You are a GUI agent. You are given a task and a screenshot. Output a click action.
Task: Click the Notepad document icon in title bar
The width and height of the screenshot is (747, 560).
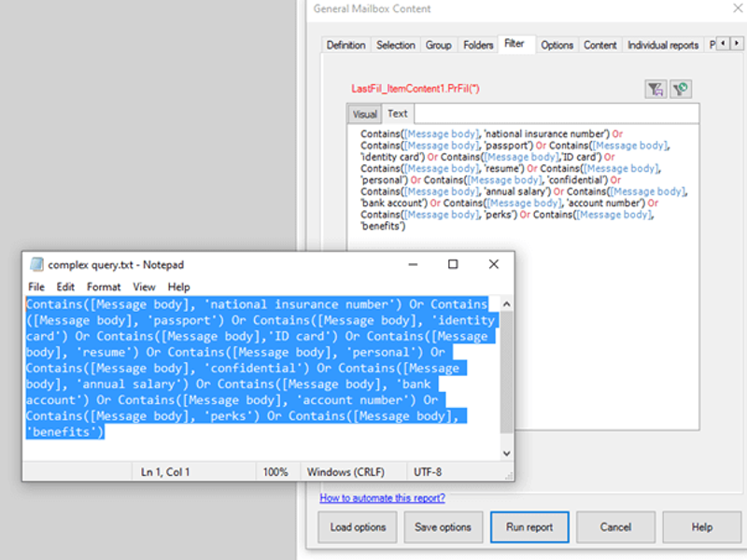click(x=36, y=264)
